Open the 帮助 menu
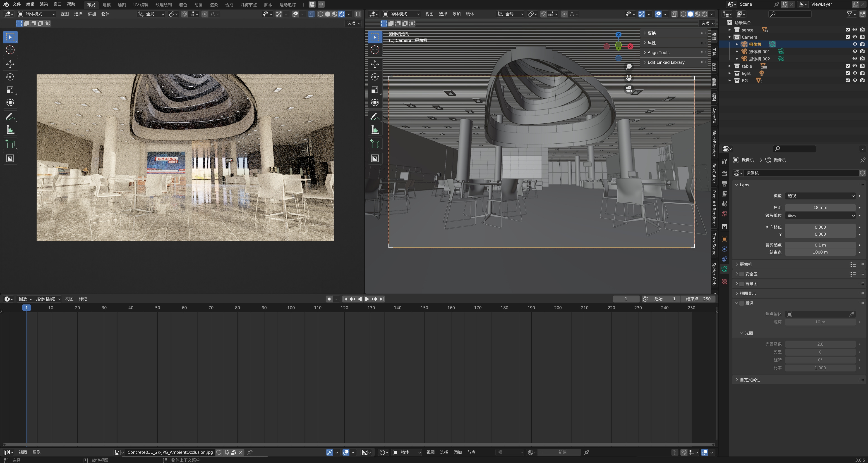Screen dimensions: 868x463 [x=71, y=4]
